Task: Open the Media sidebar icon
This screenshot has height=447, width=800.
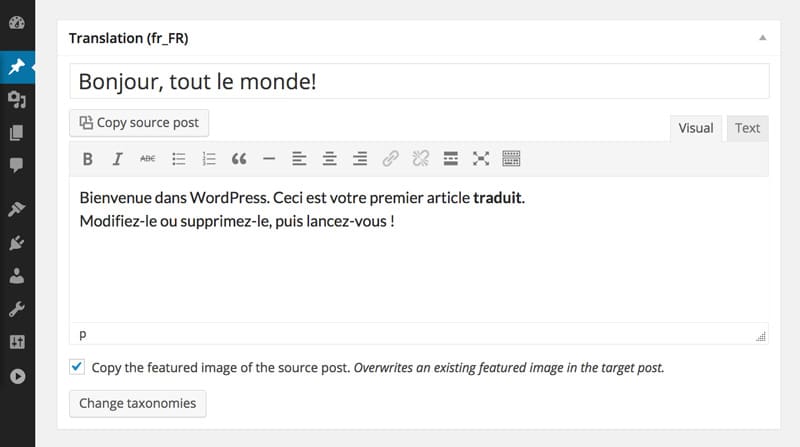Action: point(17,100)
